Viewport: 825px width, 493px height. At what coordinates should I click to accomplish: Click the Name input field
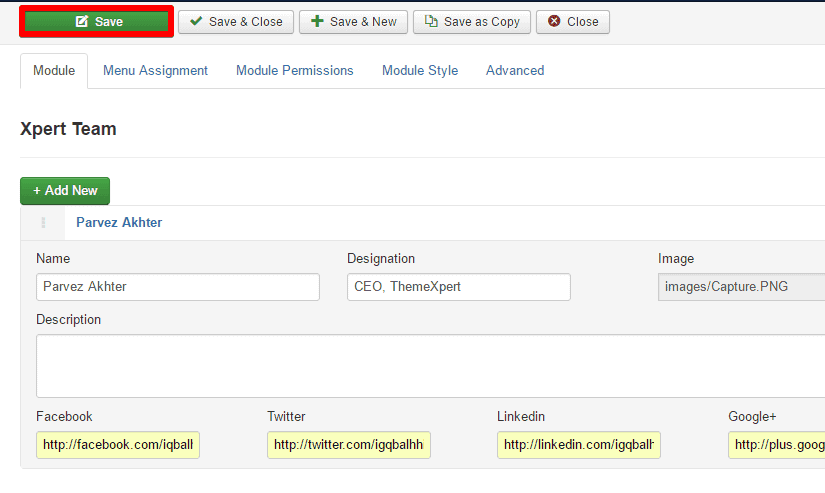[178, 287]
